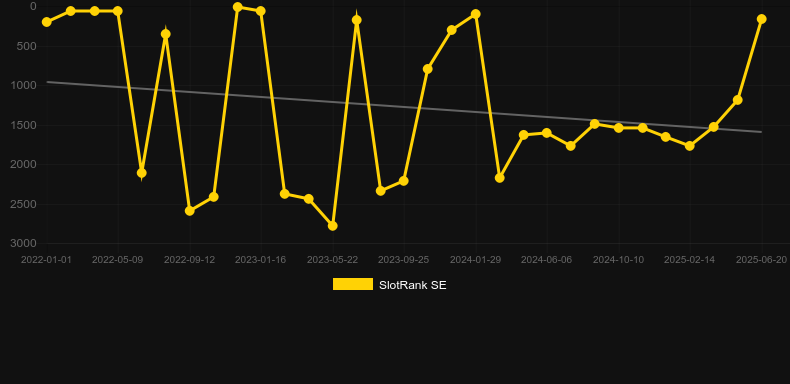
Task: Click the 2022-01-01 x-axis label
Action: pos(46,260)
